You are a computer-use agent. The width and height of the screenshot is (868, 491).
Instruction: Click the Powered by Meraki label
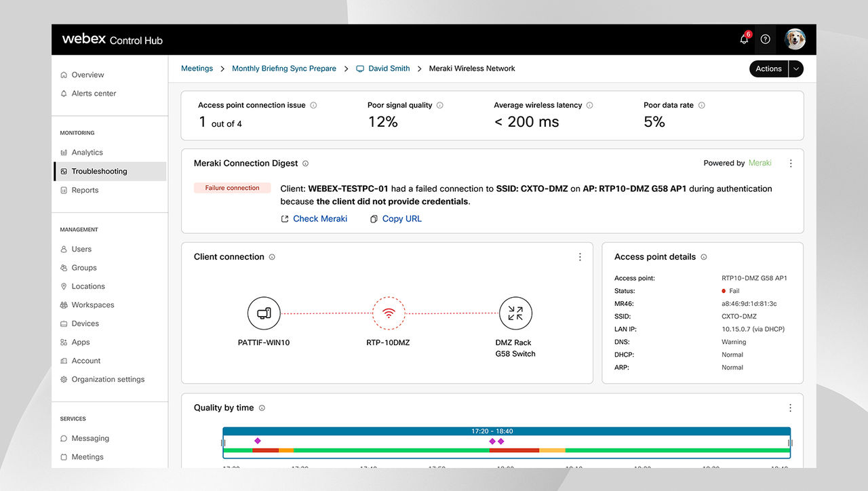tap(737, 163)
